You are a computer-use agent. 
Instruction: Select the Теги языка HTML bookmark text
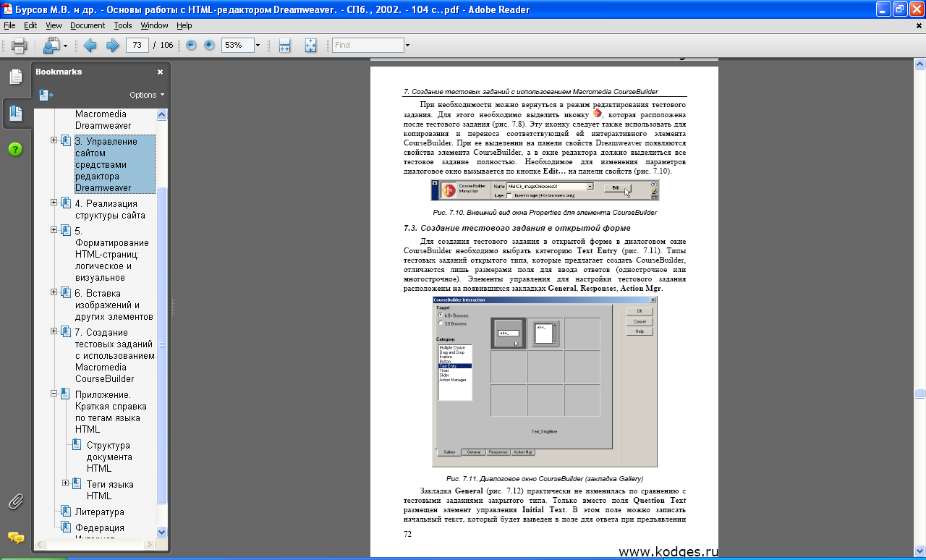pos(110,490)
